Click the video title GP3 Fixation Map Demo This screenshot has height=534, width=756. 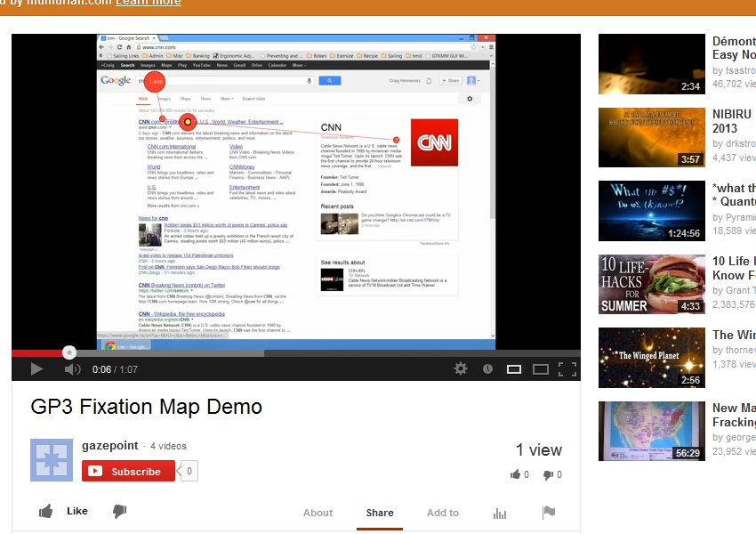pos(147,407)
